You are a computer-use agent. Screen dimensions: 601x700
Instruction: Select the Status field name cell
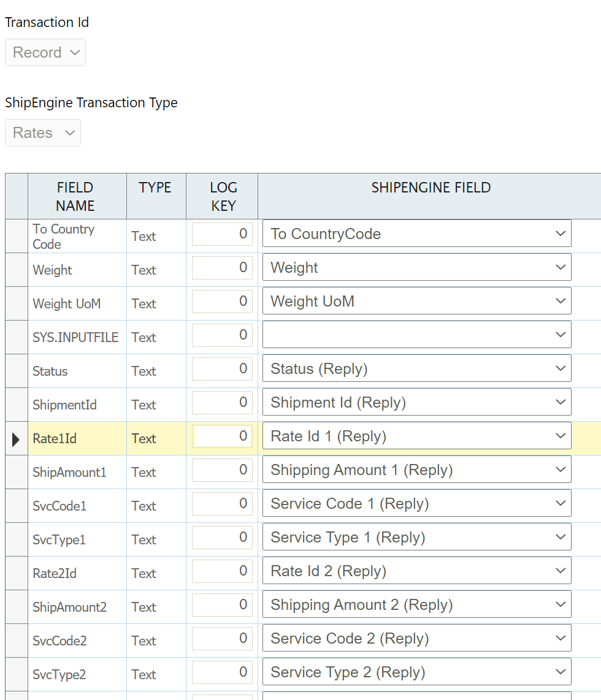coord(77,371)
